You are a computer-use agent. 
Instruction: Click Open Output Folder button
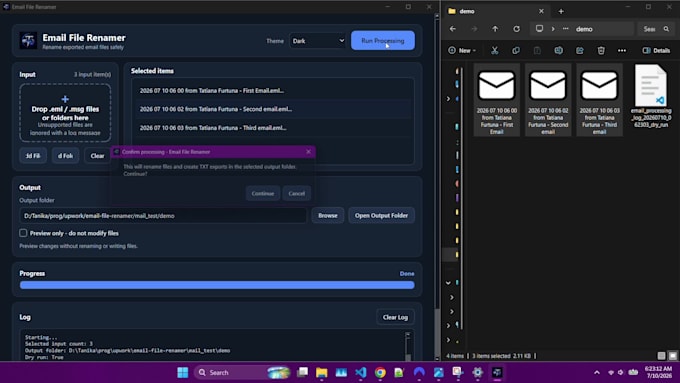point(381,216)
